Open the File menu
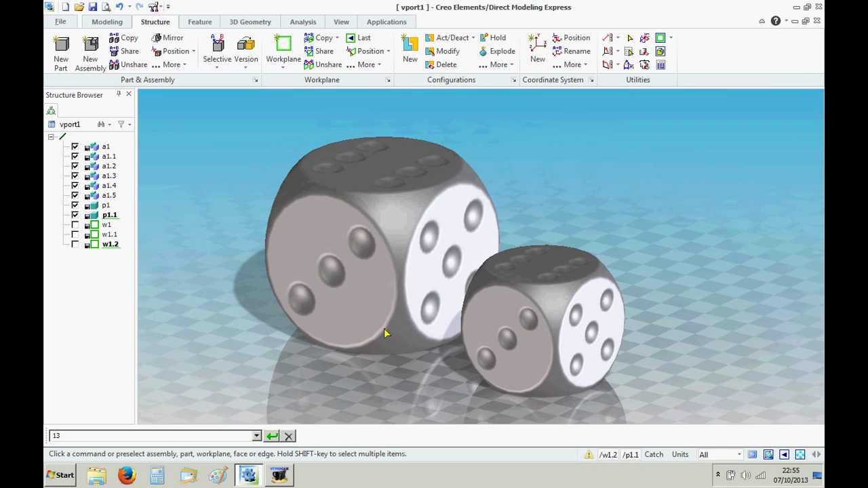Screen dimensions: 868x488 60,22
